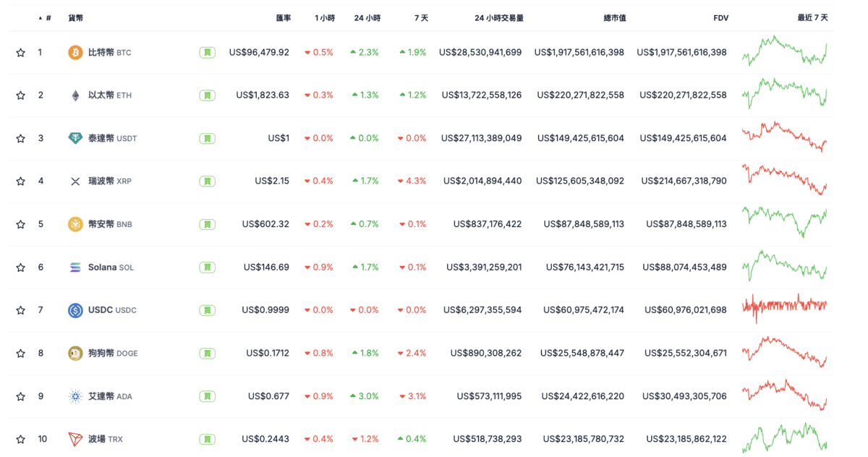Screen dimensions: 868x457
Task: Click the buy button for ETH
Action: (208, 95)
